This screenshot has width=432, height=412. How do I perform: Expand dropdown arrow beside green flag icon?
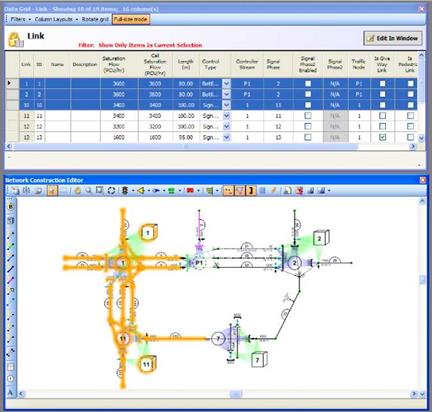tap(217, 191)
